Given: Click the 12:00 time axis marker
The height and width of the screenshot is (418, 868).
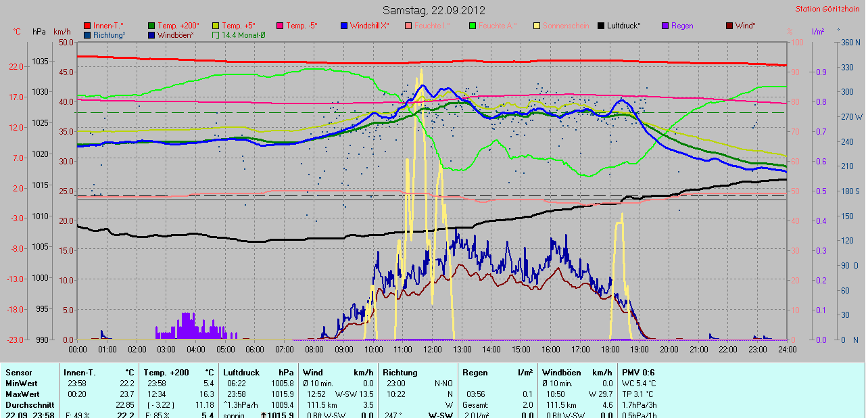Looking at the screenshot, I should (x=432, y=349).
